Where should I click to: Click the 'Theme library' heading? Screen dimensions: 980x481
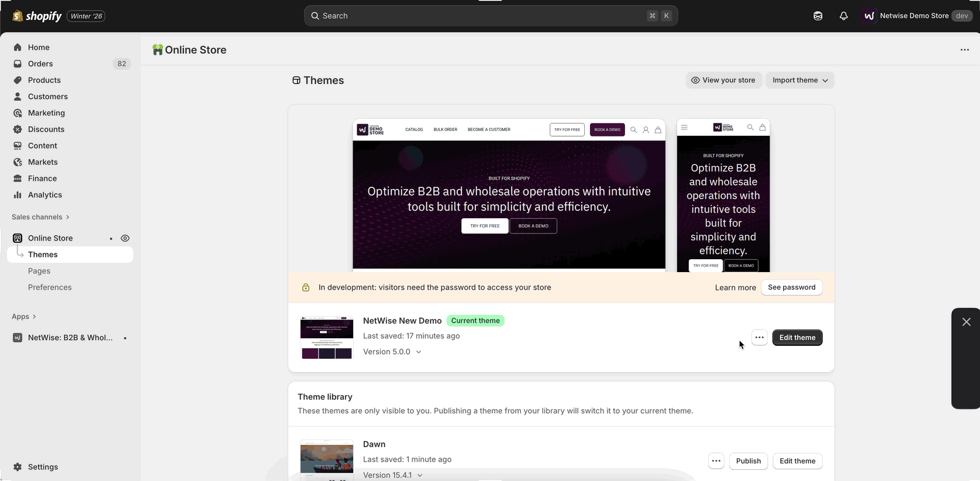click(x=325, y=397)
